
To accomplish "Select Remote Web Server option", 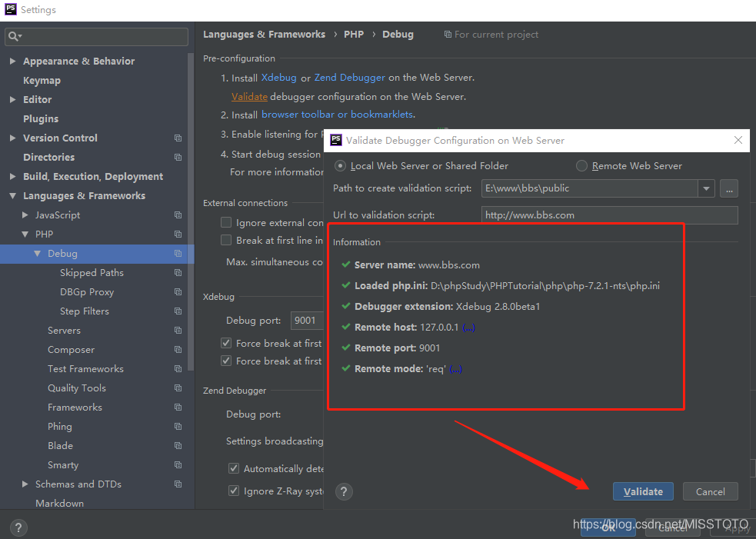I will point(581,166).
